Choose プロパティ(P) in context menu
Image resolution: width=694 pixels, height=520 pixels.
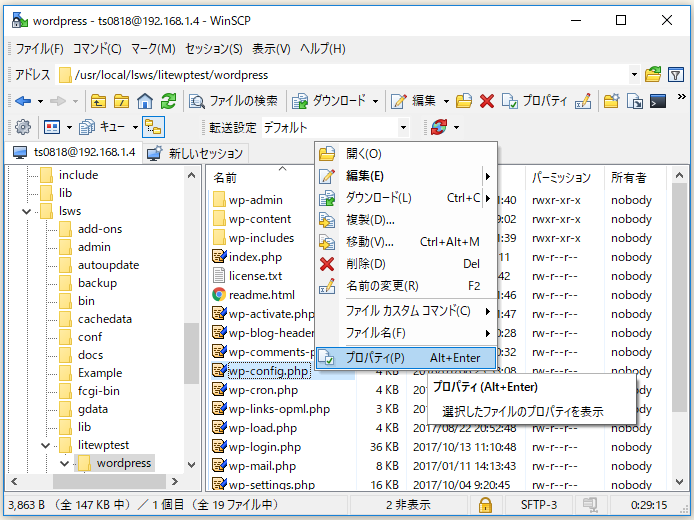tap(405, 358)
